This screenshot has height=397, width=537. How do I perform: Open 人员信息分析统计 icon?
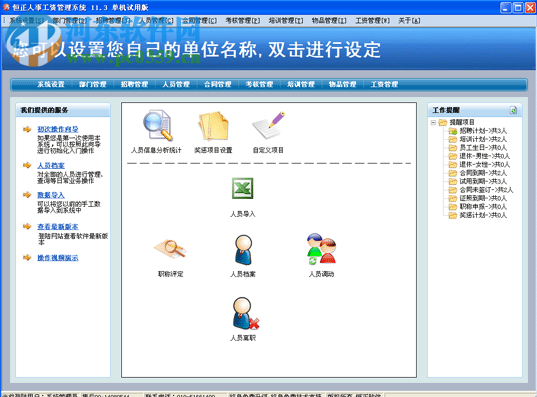click(158, 125)
